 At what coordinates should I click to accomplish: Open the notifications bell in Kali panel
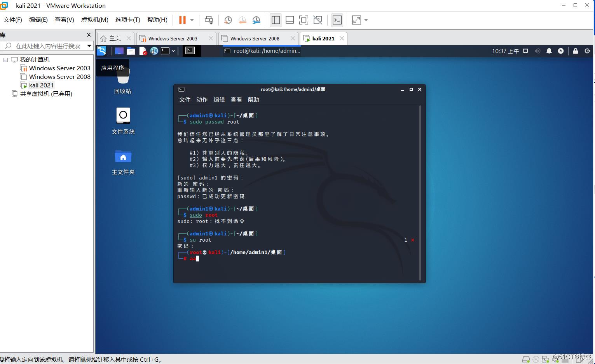[x=549, y=51]
